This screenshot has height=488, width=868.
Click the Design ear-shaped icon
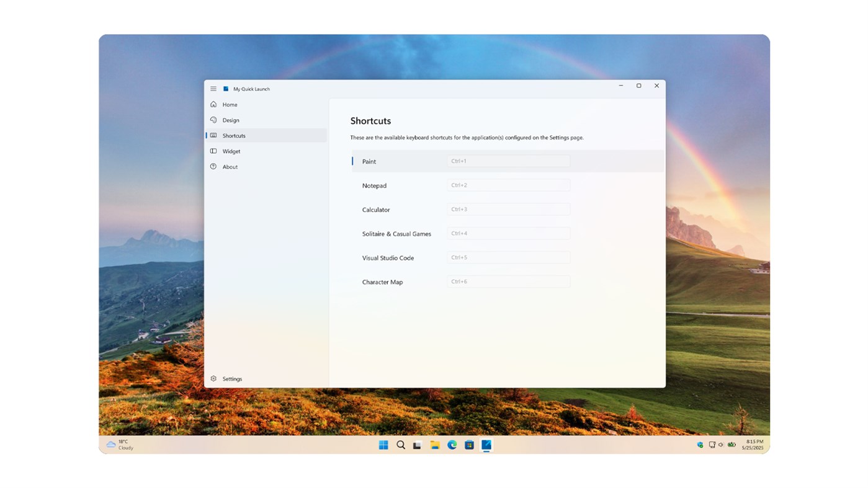coord(213,120)
